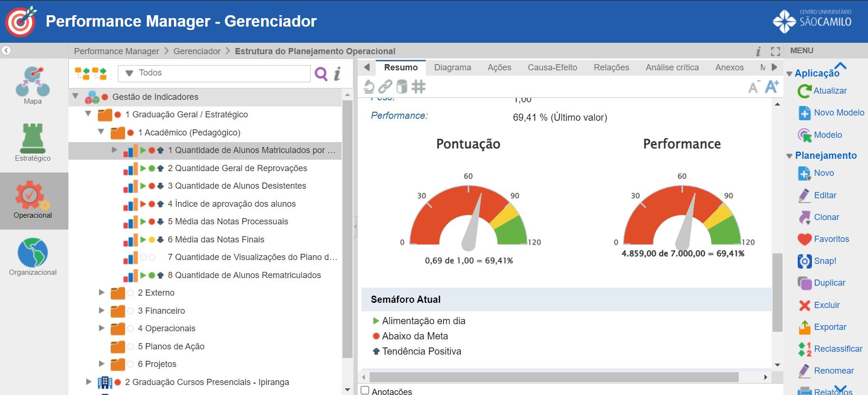The image size is (868, 395).
Task: Click the Favoritos heart icon
Action: [804, 239]
